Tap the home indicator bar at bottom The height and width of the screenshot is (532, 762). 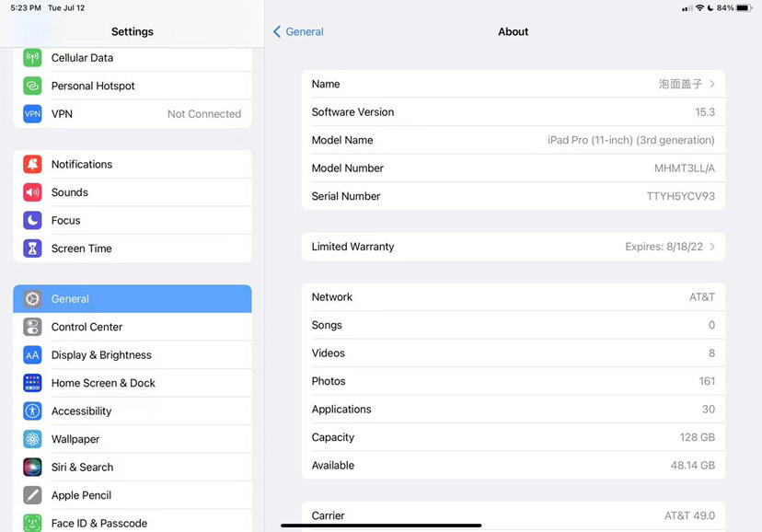[x=381, y=526]
